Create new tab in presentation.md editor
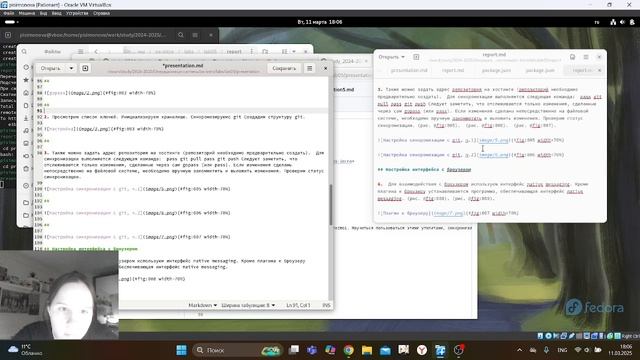Screen dimensions: 640x360 (x=85, y=68)
